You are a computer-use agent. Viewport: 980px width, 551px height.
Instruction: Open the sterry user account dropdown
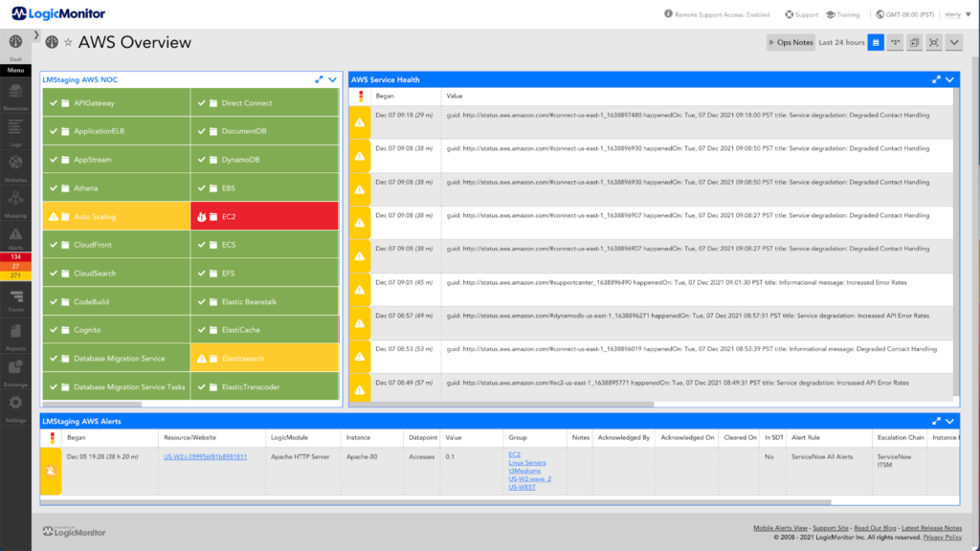957,13
